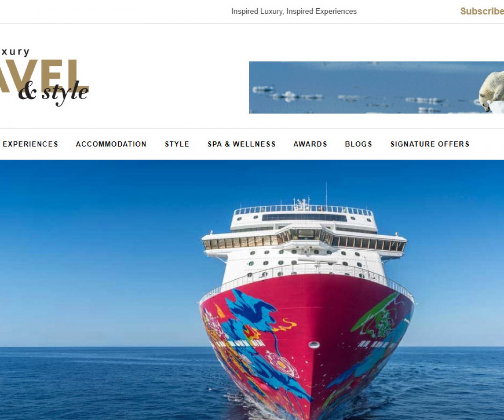Click the Luxury Travel & Style logo
504x420 pixels.
click(x=44, y=77)
